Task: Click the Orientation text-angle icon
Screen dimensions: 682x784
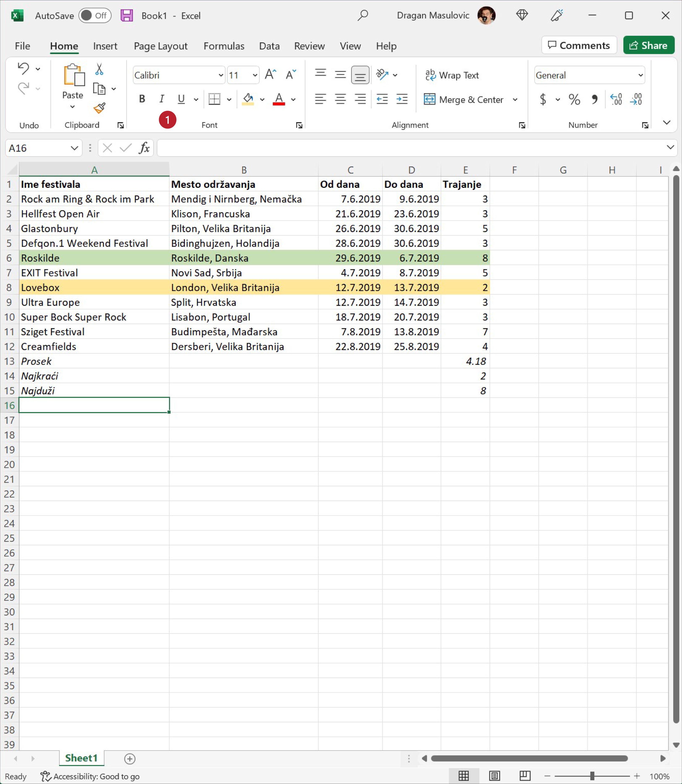Action: [382, 75]
